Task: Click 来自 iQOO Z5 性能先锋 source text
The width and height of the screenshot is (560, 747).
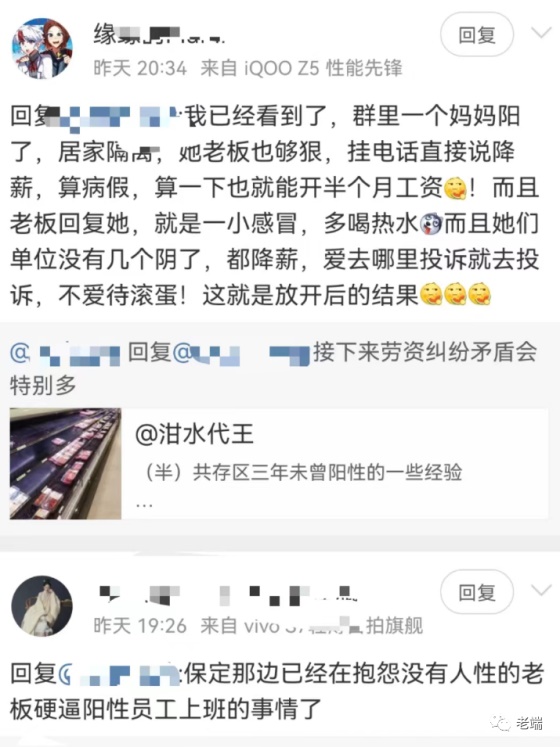Action: point(301,68)
